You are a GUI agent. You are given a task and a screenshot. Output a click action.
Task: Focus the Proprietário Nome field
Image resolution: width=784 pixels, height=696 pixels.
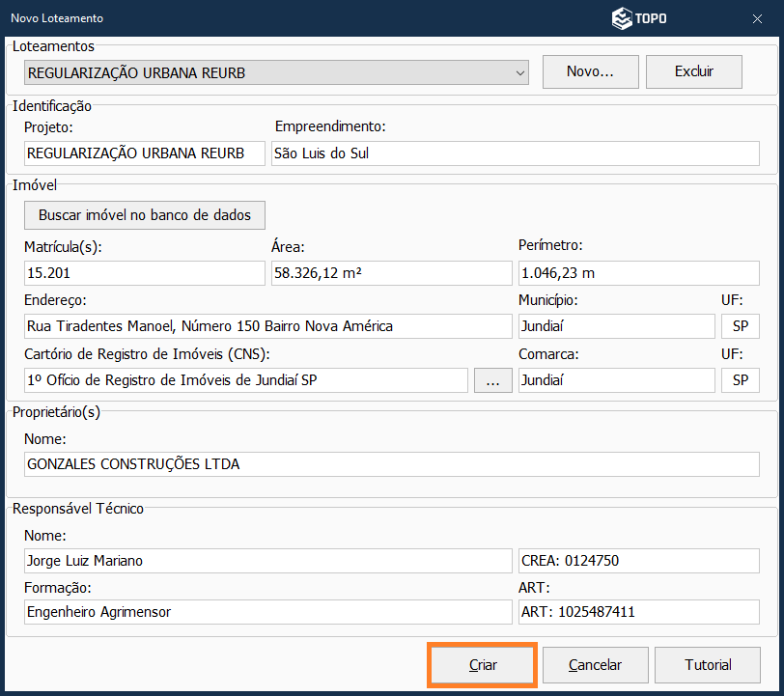(x=391, y=464)
